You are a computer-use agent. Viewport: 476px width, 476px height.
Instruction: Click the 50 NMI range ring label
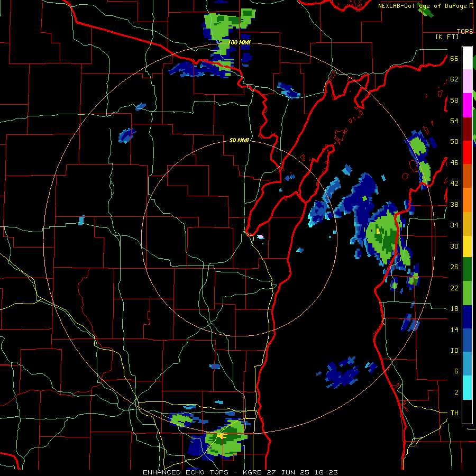click(239, 140)
